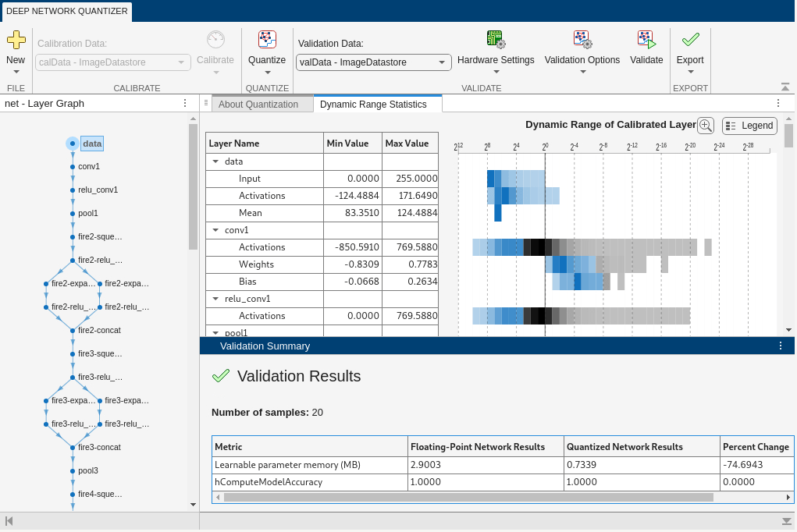Click the New session plus icon
797x532 pixels.
pos(16,40)
